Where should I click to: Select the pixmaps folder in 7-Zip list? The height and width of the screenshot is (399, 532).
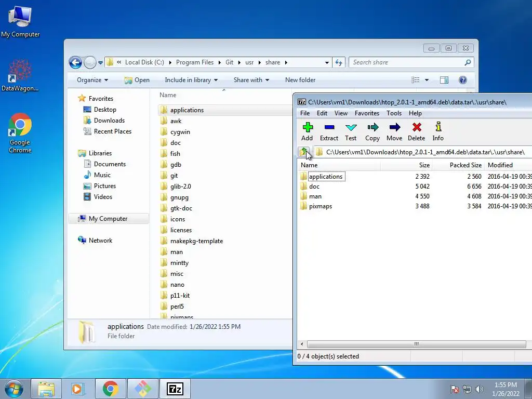320,206
